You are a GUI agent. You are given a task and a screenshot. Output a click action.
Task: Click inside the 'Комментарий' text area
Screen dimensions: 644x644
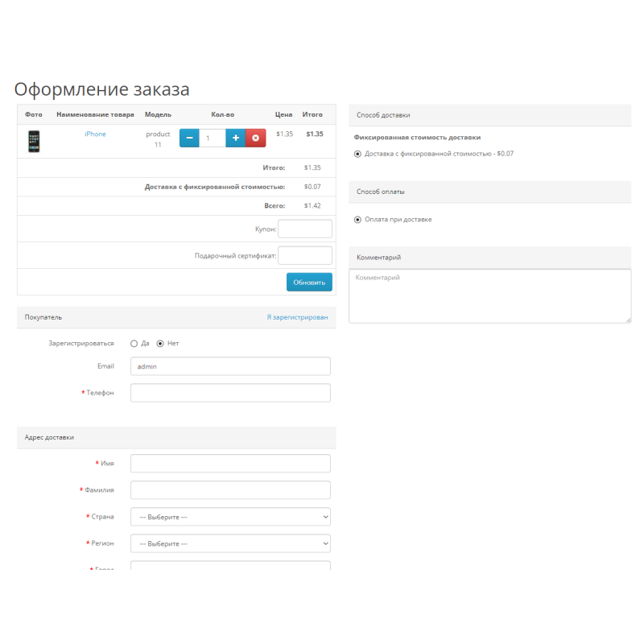pyautogui.click(x=489, y=296)
